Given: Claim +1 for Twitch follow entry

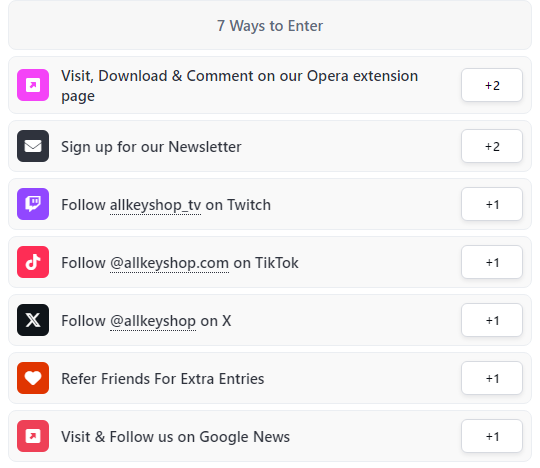Looking at the screenshot, I should [x=492, y=204].
